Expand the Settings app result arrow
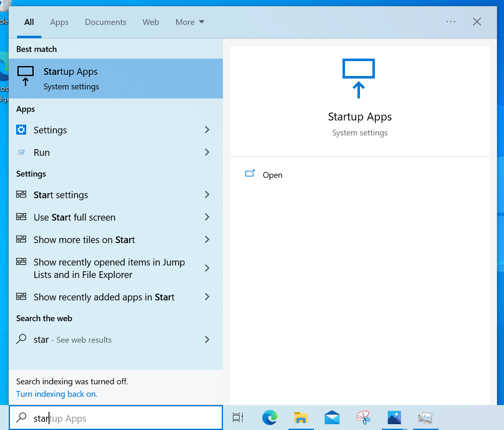 pos(207,130)
